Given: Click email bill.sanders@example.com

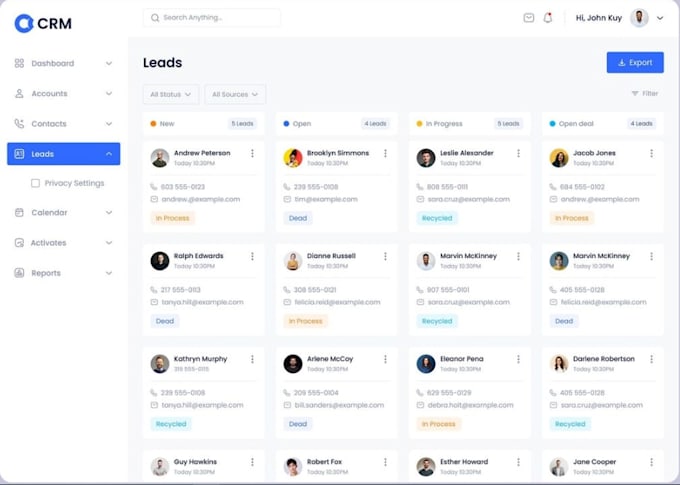Looking at the screenshot, I should 339,405.
